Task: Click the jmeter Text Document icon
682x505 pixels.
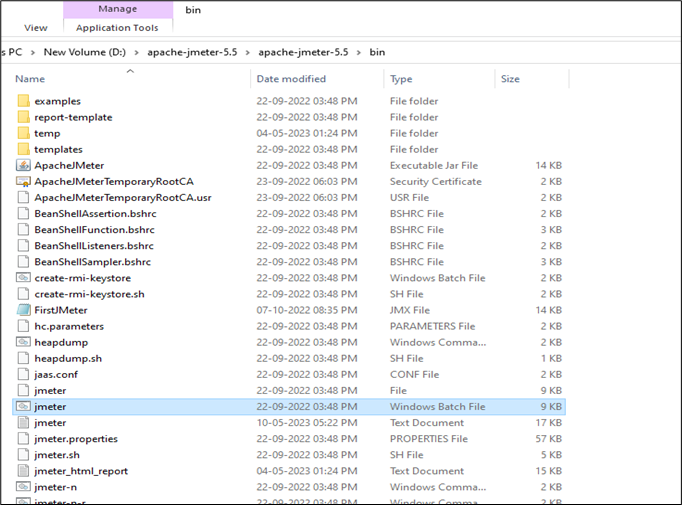Action: point(23,423)
